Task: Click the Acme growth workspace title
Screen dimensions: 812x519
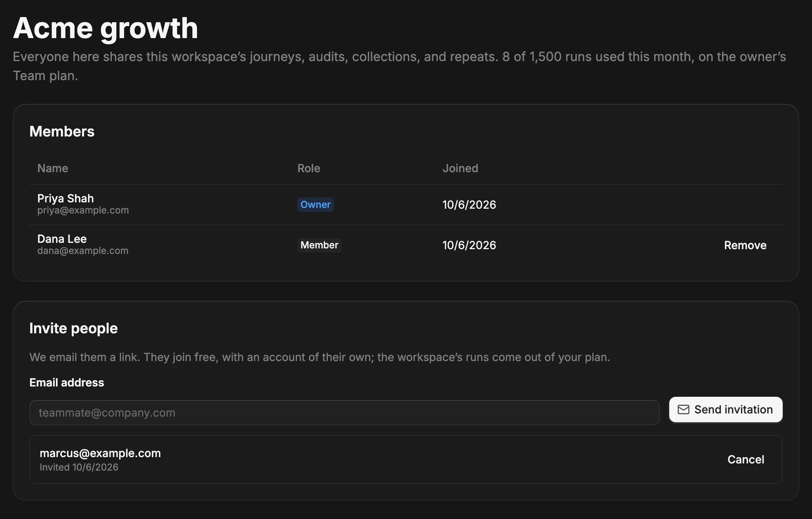Action: 105,28
